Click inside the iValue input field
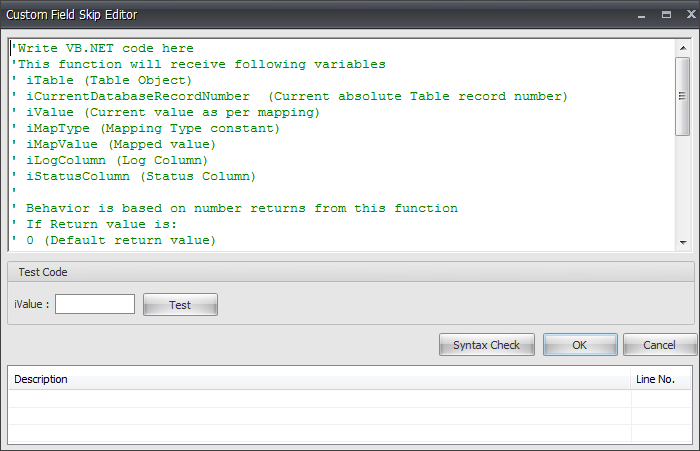The image size is (700, 451). point(95,304)
